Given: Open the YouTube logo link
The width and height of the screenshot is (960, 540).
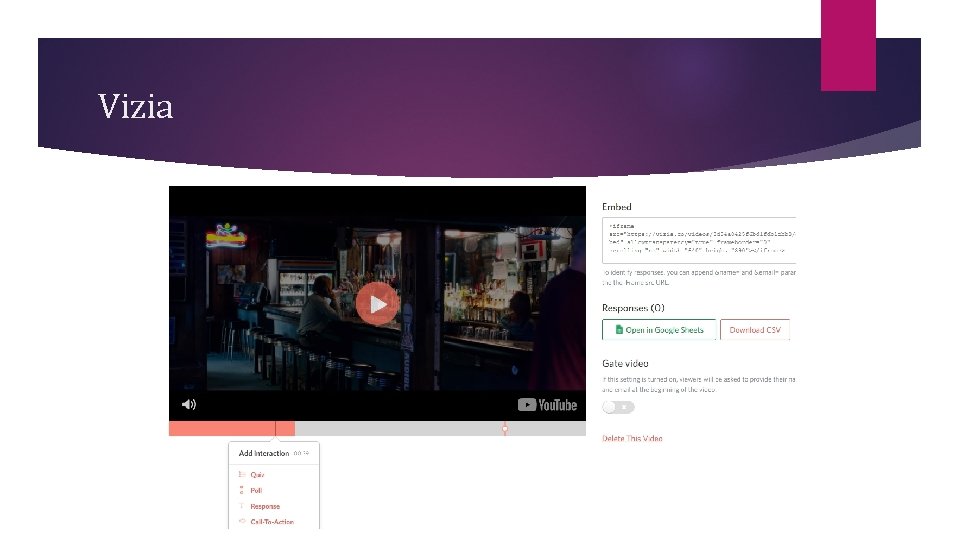Looking at the screenshot, I should coord(547,405).
